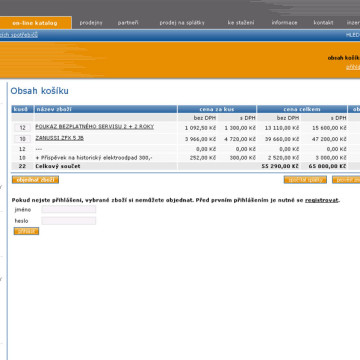The height and width of the screenshot is (360, 360).
Task: Click the Celkový součet row label
Action: (x=58, y=166)
